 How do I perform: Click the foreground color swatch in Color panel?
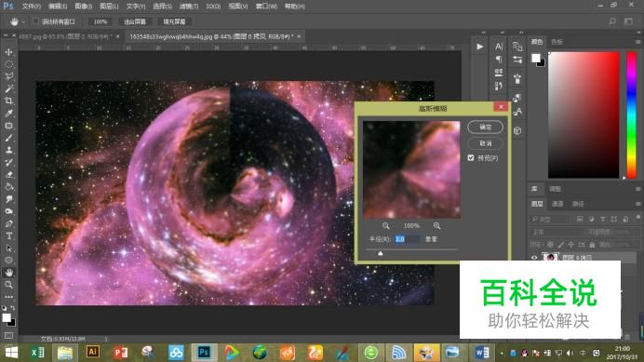coord(535,59)
